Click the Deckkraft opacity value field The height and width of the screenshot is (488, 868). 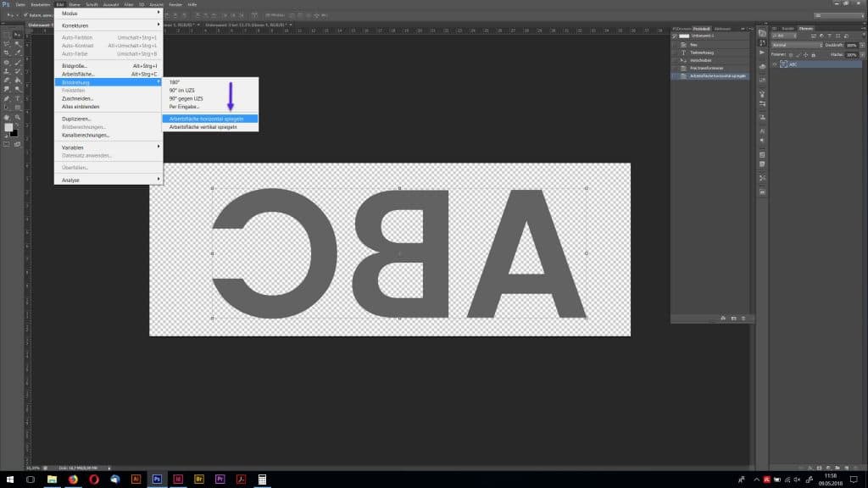tap(851, 46)
